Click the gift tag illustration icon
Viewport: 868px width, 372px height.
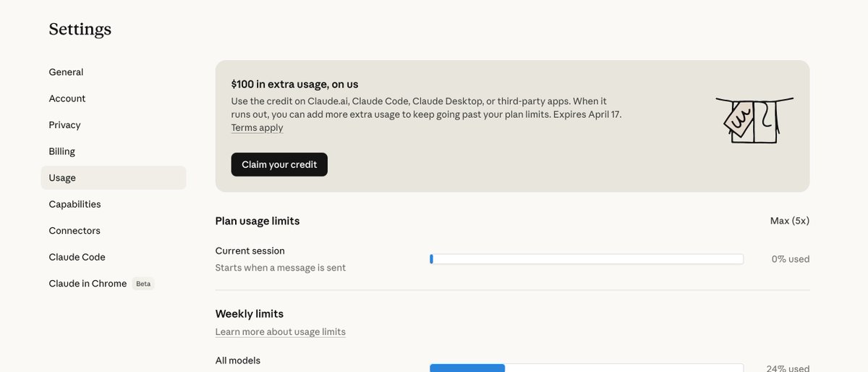tap(754, 120)
